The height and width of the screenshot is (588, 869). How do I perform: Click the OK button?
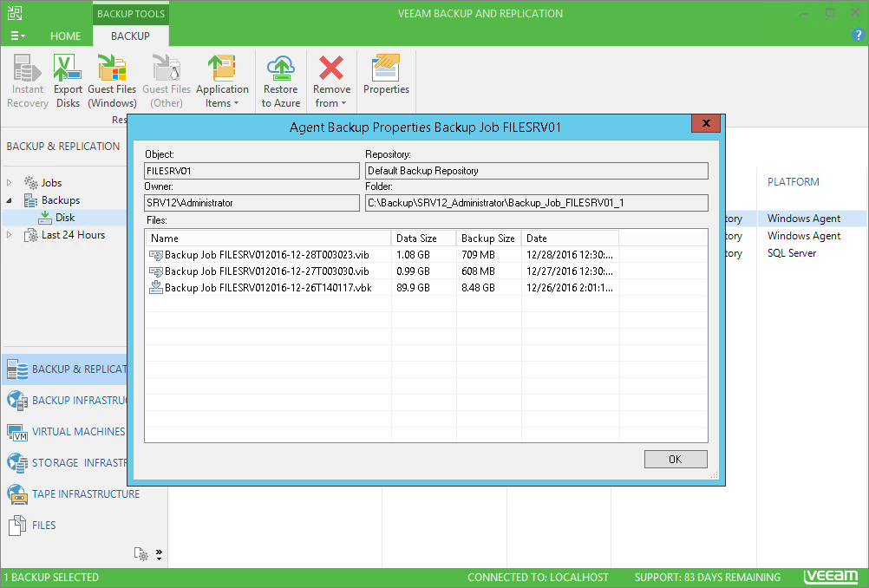tap(675, 460)
